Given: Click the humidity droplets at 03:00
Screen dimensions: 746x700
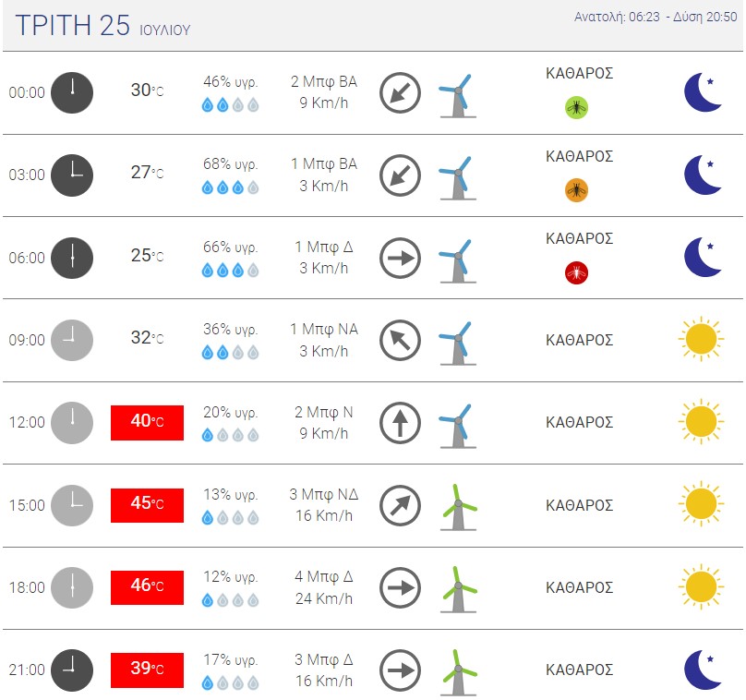Looking at the screenshot, I should click(230, 188).
